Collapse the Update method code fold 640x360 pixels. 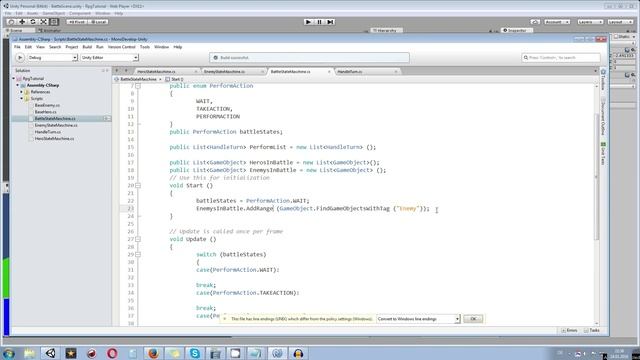tap(138, 239)
